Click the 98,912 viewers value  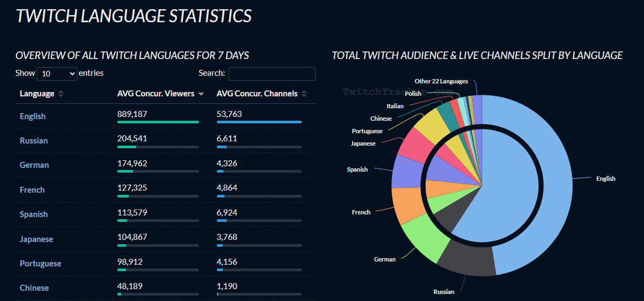click(x=130, y=262)
